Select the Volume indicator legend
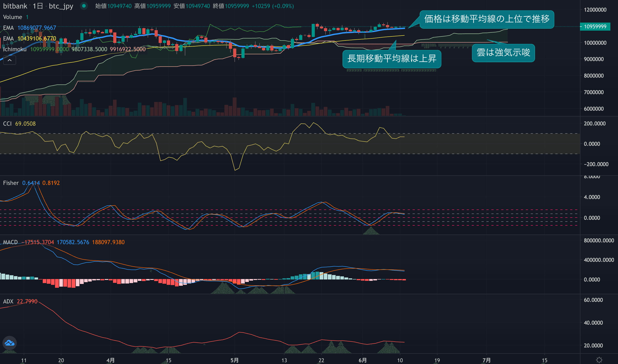This screenshot has height=364, width=618. click(13, 17)
